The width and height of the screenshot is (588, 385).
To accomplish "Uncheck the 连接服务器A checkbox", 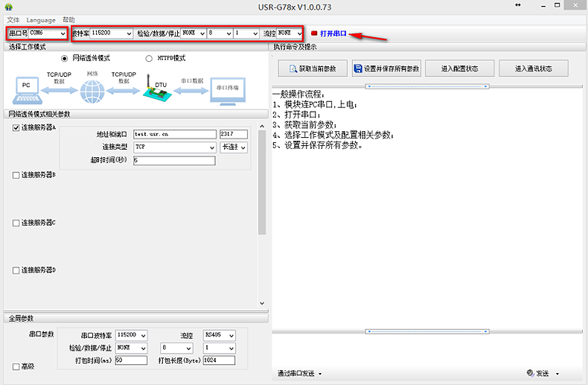I will tap(16, 127).
